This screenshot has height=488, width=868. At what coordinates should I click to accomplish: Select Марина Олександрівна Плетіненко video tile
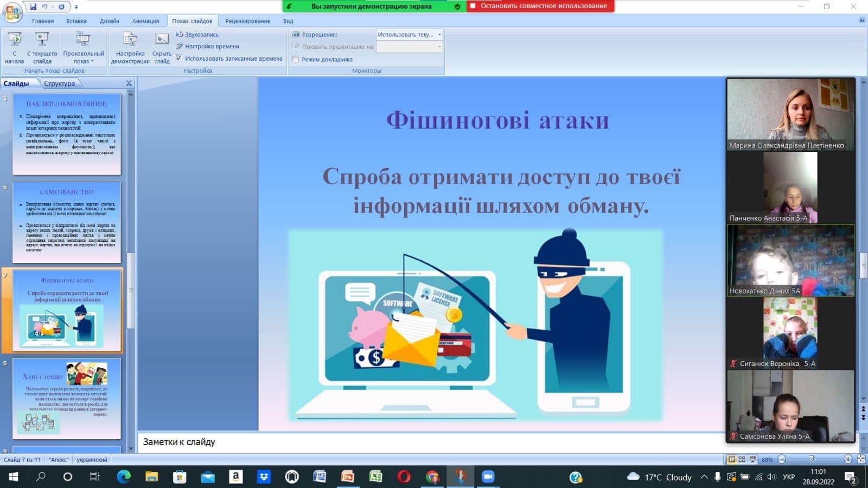(790, 115)
